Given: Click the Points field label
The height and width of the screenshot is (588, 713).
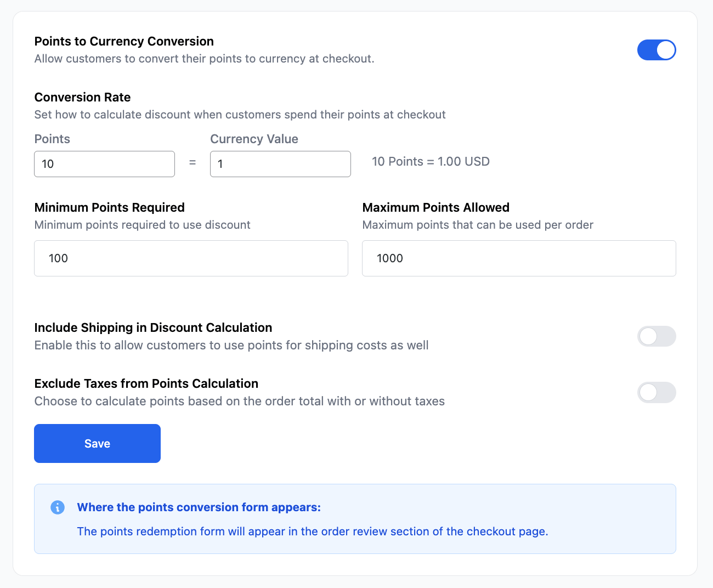Looking at the screenshot, I should (52, 139).
